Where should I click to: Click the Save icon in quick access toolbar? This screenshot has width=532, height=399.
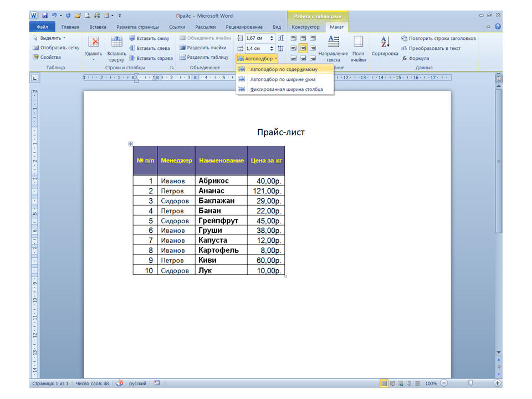[x=45, y=16]
